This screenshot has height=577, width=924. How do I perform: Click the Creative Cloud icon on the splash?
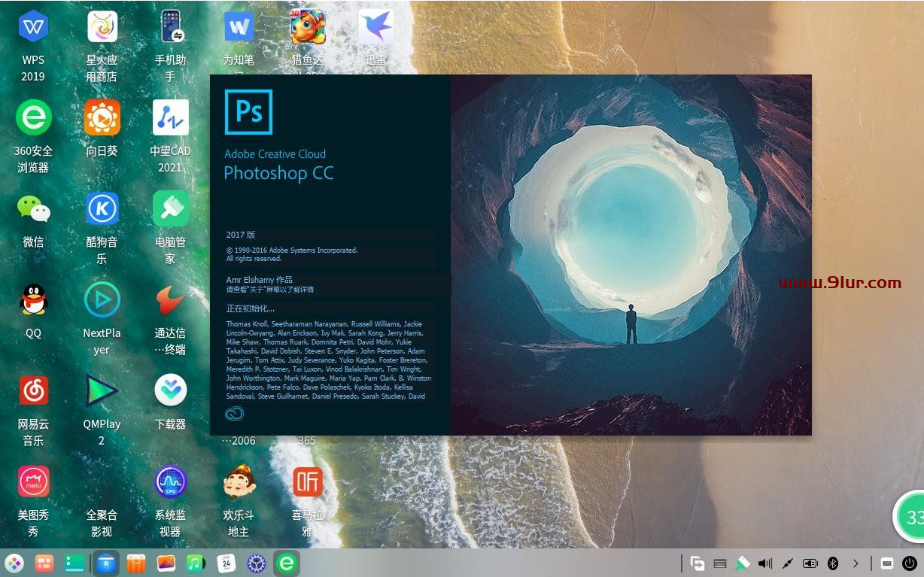point(234,413)
